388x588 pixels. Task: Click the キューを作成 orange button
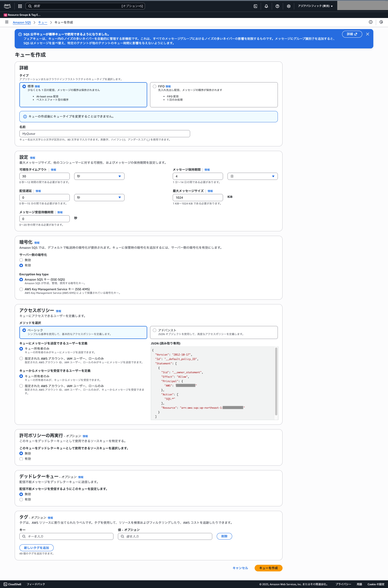point(268,568)
